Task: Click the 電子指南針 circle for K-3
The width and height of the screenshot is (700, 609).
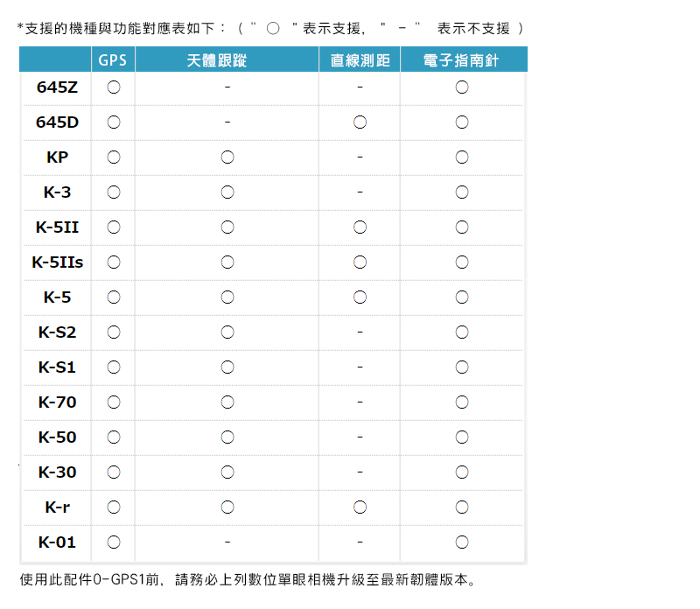Action: 462,192
